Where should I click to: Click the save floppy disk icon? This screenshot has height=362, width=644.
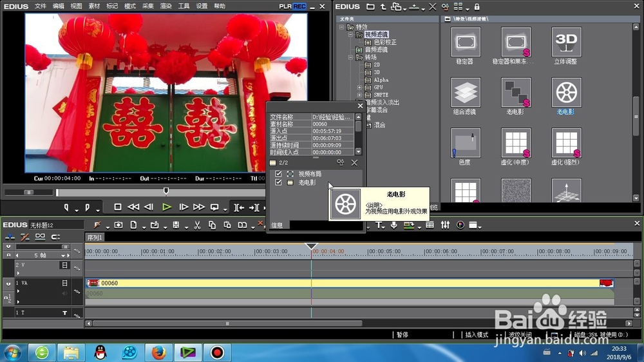coord(176,225)
